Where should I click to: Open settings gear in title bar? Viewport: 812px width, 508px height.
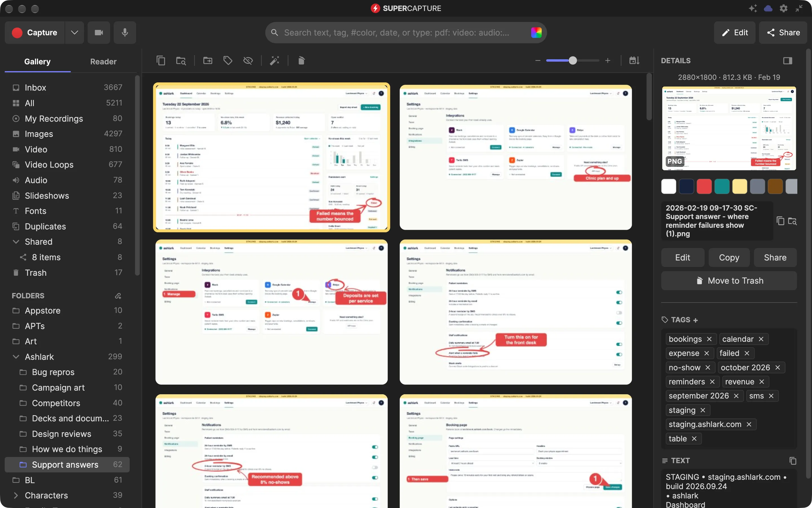(784, 8)
